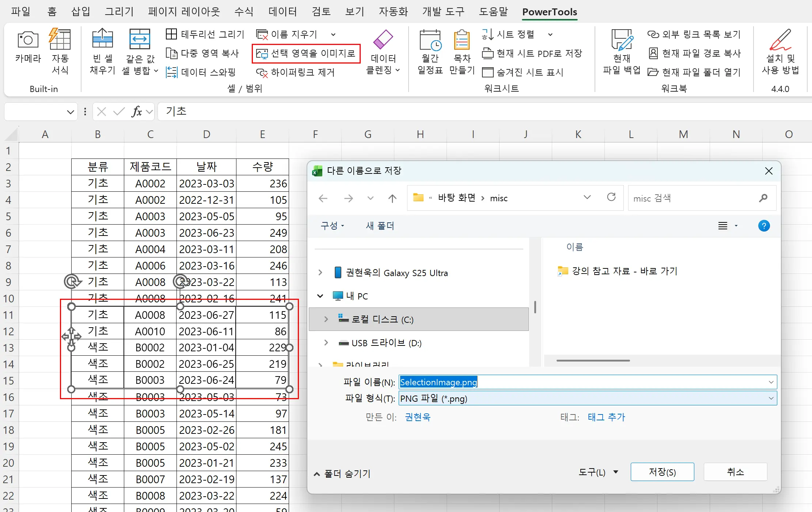
Task: Open the 시트 정렬 dropdown arrow
Action: point(550,34)
